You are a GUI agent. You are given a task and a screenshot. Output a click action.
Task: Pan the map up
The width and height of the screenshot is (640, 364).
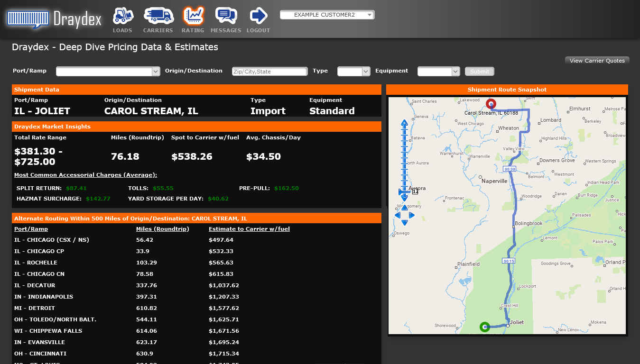(404, 208)
